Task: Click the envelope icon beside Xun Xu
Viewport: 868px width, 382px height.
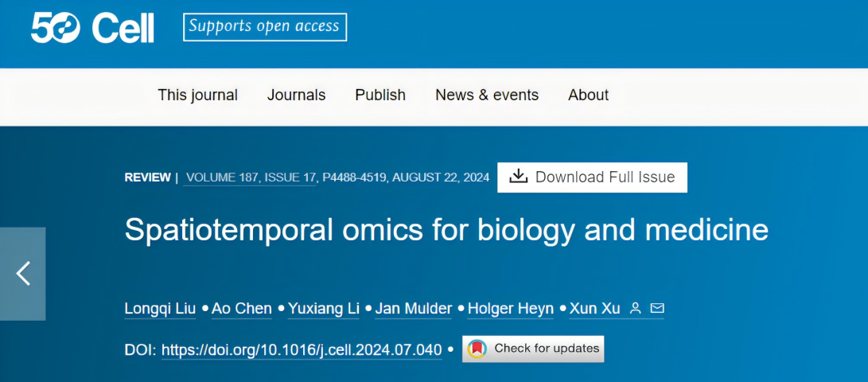Action: 656,309
